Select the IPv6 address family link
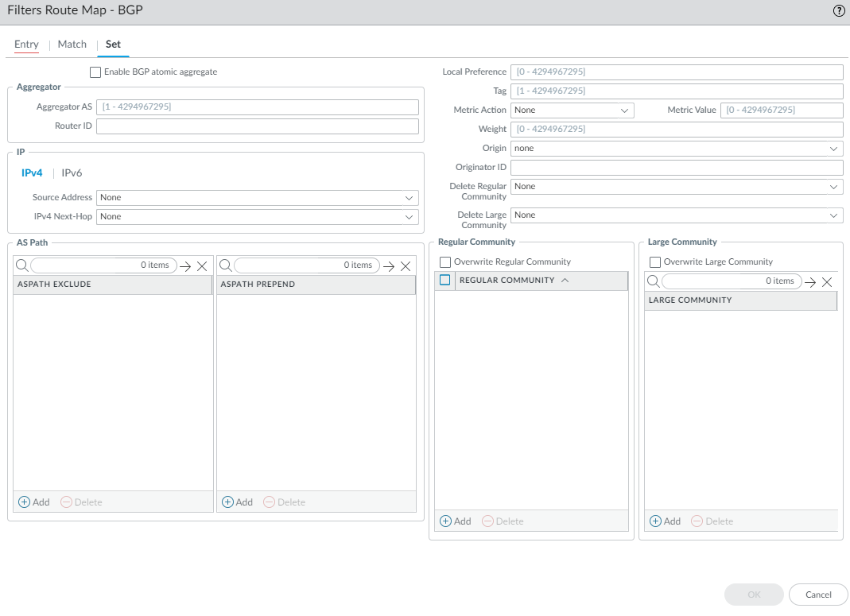Image resolution: width=850 pixels, height=616 pixels. coord(72,173)
